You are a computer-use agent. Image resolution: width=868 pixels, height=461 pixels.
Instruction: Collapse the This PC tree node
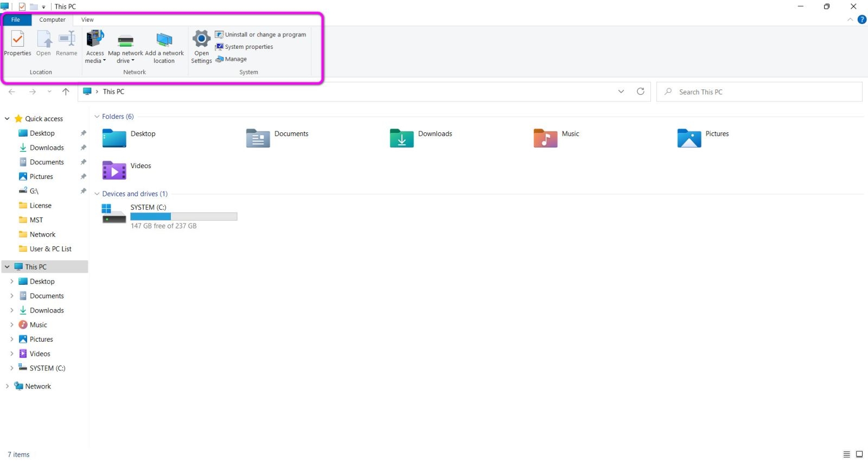pyautogui.click(x=7, y=267)
